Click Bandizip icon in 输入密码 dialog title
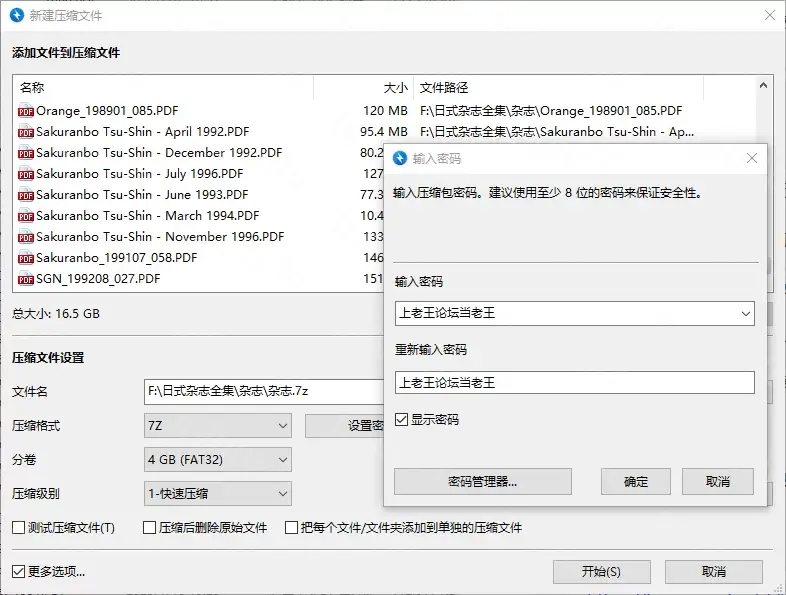 401,158
